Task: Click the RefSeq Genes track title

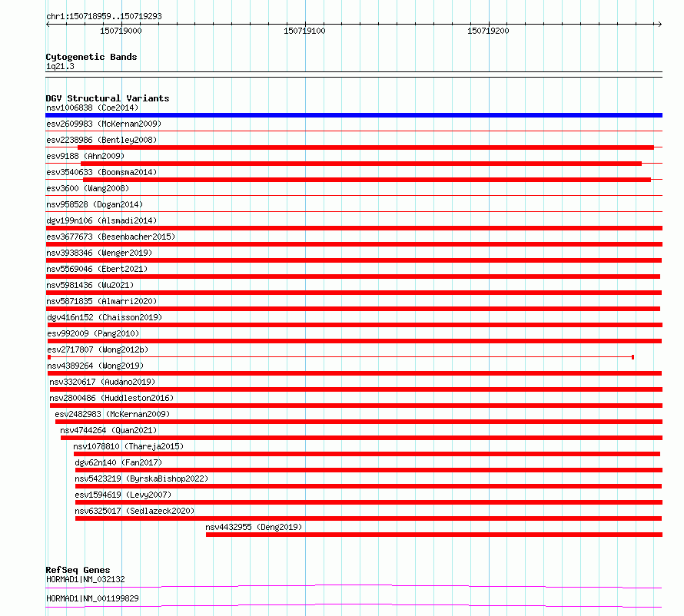Action: (78, 570)
